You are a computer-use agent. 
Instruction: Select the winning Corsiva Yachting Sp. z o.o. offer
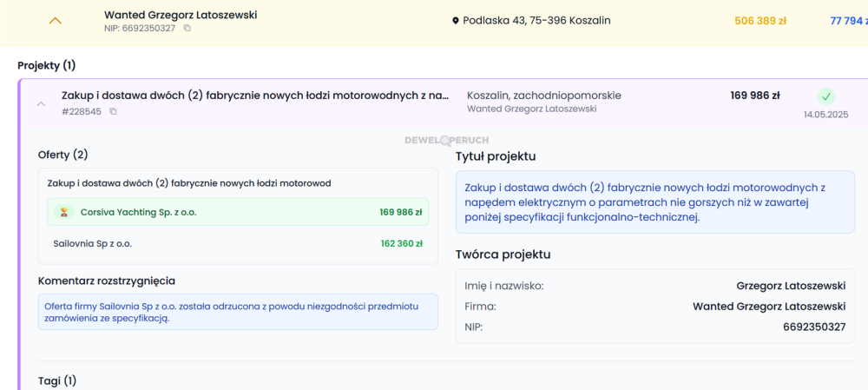[x=237, y=212]
